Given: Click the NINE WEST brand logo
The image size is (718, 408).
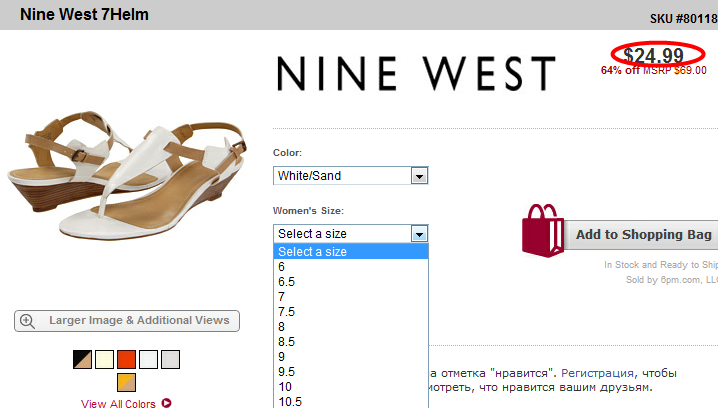Looking at the screenshot, I should tap(416, 74).
